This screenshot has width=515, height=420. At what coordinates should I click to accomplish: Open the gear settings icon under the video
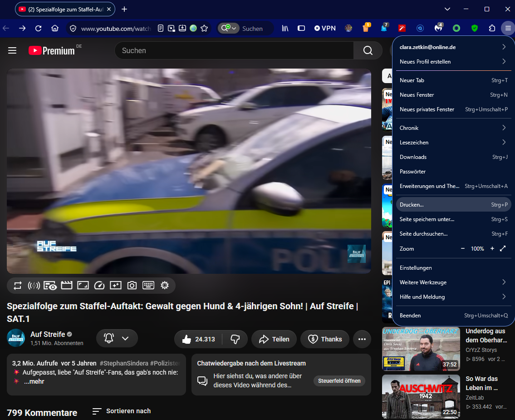click(165, 285)
